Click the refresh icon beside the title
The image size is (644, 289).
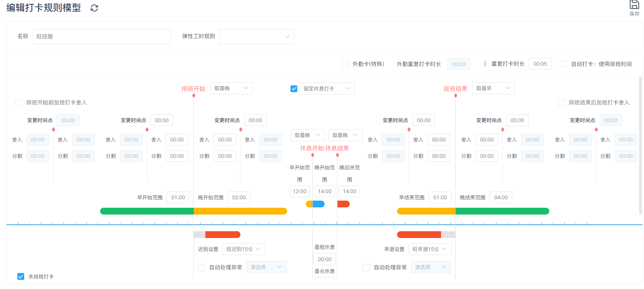(x=94, y=8)
